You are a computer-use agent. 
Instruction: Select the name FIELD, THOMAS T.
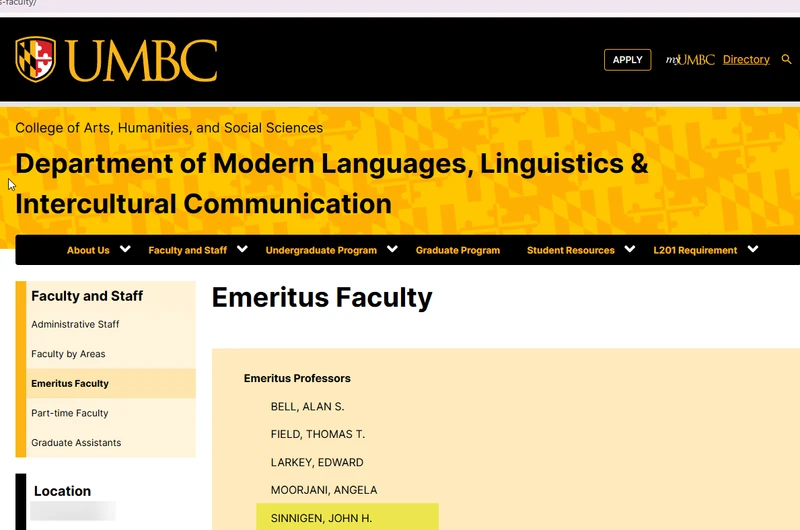coord(317,434)
